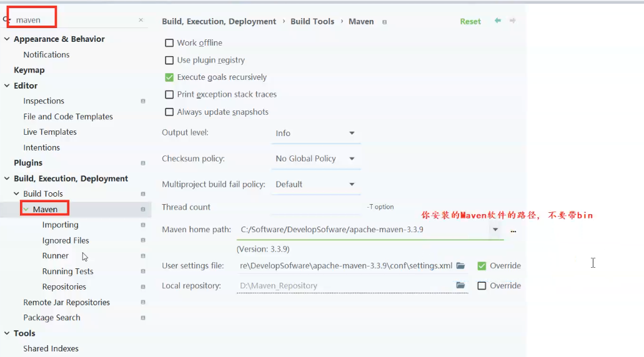Go forward with the gray arrow

point(512,21)
